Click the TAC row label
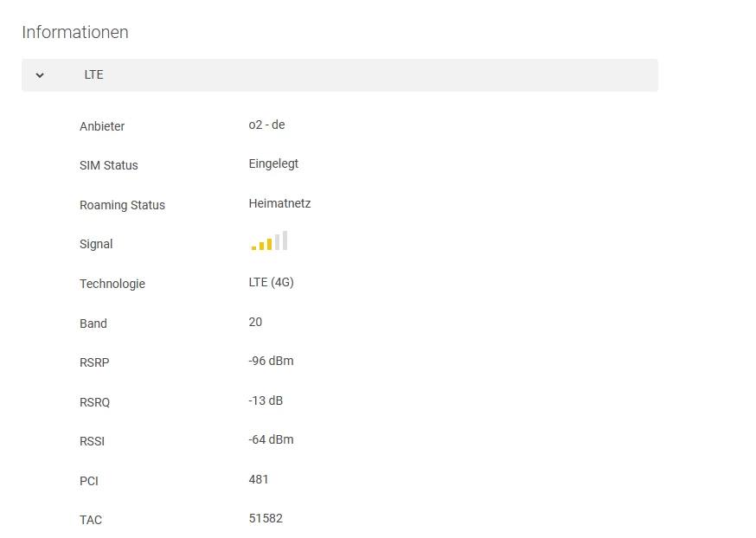Image resolution: width=756 pixels, height=538 pixels. point(91,520)
